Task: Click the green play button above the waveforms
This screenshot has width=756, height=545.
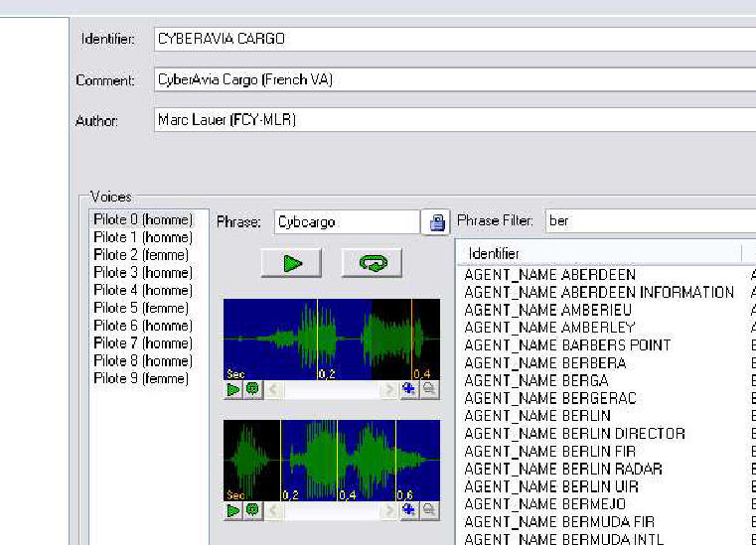Action: [291, 263]
